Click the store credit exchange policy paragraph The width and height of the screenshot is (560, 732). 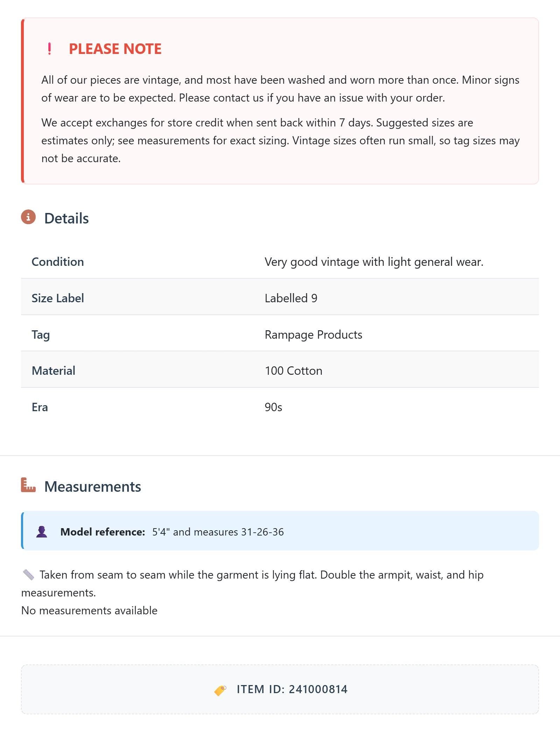coord(280,140)
